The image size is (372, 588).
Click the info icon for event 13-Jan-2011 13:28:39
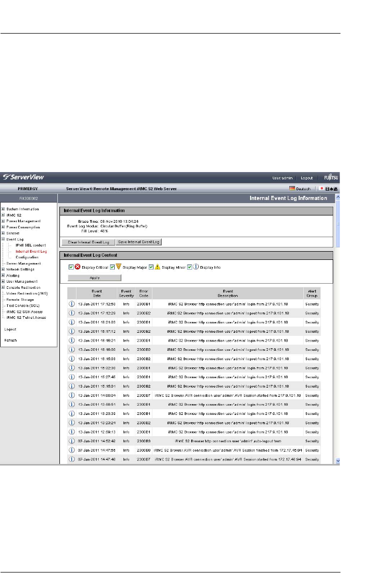(72, 414)
